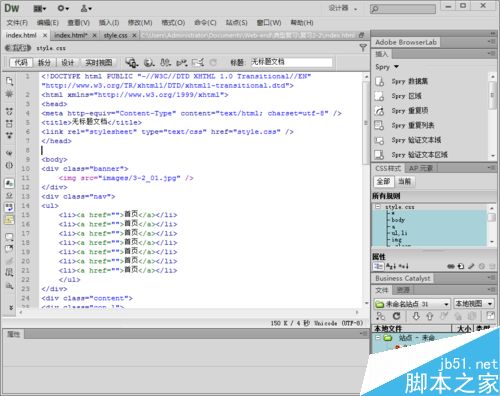Open related file style.css
Image resolution: width=500 pixels, height=396 pixels.
51,48
